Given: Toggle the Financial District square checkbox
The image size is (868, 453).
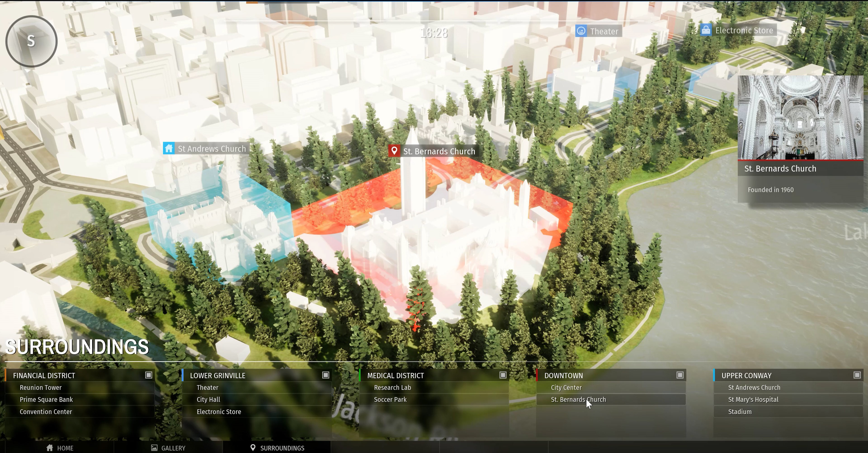Looking at the screenshot, I should click(149, 375).
